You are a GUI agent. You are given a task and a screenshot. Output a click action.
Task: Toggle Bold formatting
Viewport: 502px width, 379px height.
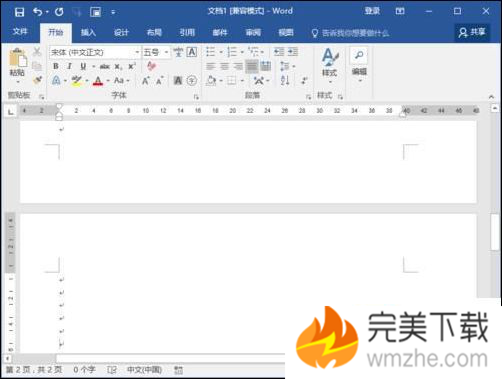(56, 66)
